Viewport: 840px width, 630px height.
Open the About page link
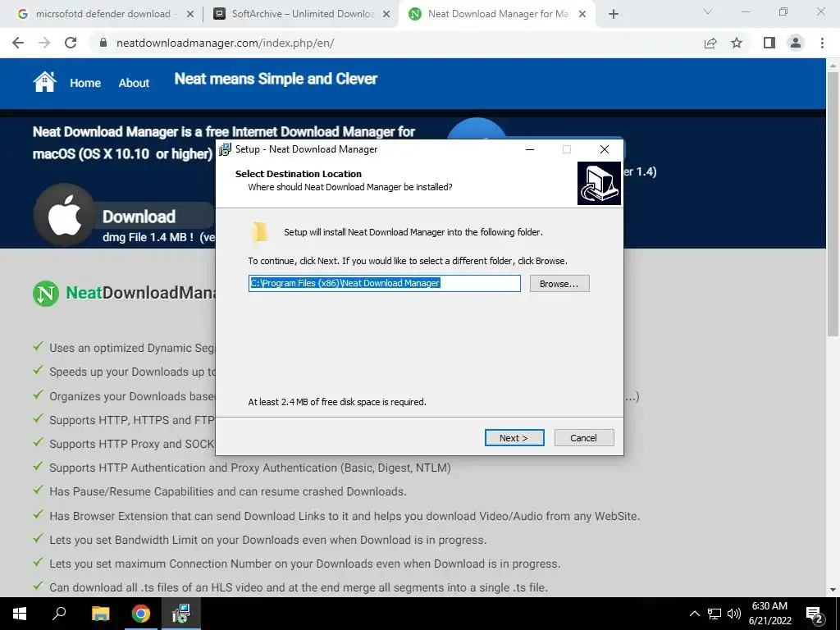[x=134, y=83]
